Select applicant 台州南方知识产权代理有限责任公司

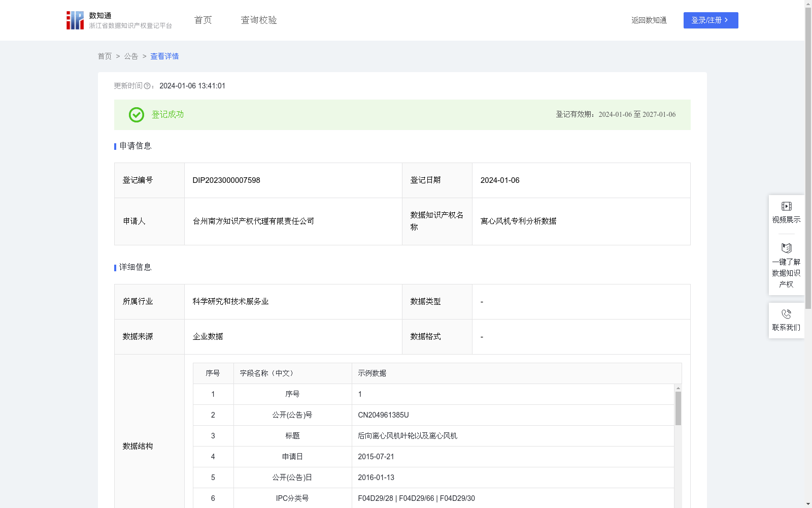[253, 221]
